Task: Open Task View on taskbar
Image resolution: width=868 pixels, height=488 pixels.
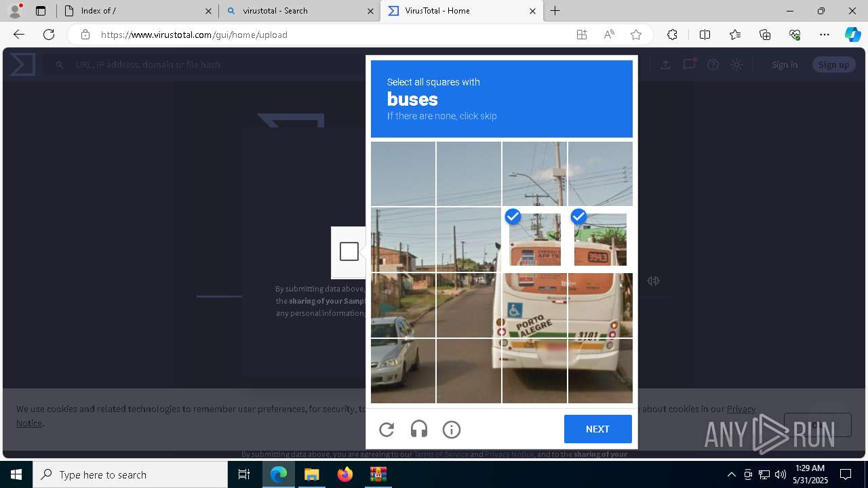Action: pyautogui.click(x=244, y=474)
